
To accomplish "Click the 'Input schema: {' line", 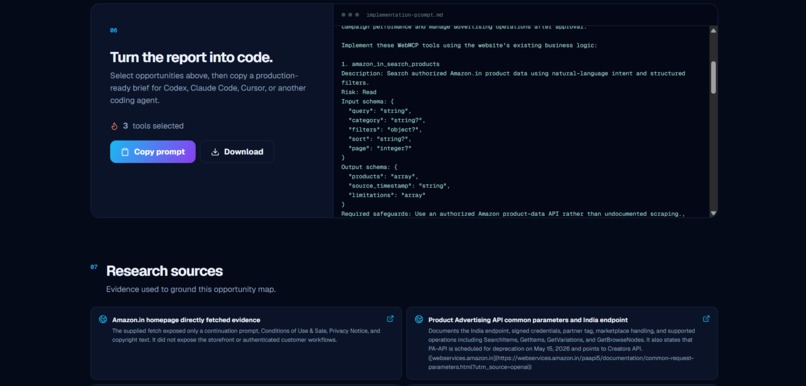I will point(368,102).
